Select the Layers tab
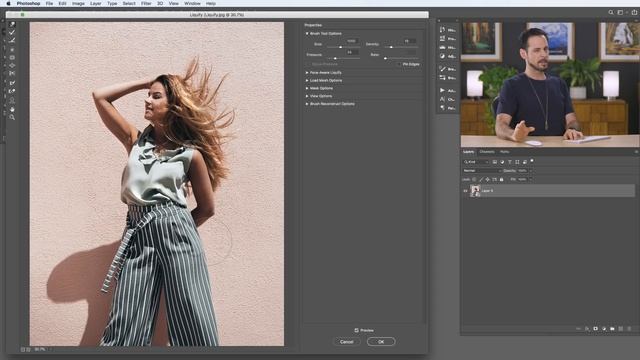Screen dimensions: 640x360 tap(469, 152)
